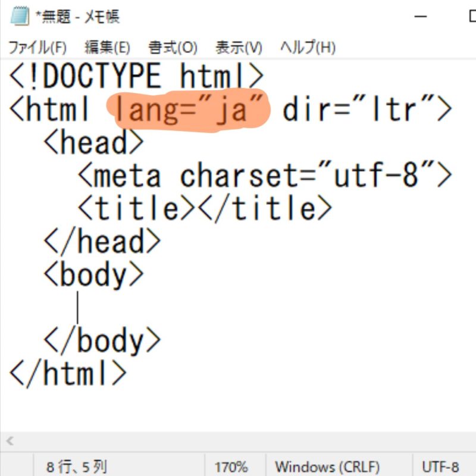Screen dimensions: 476x476
Task: Open the 表示(V) menu
Action: (x=239, y=48)
